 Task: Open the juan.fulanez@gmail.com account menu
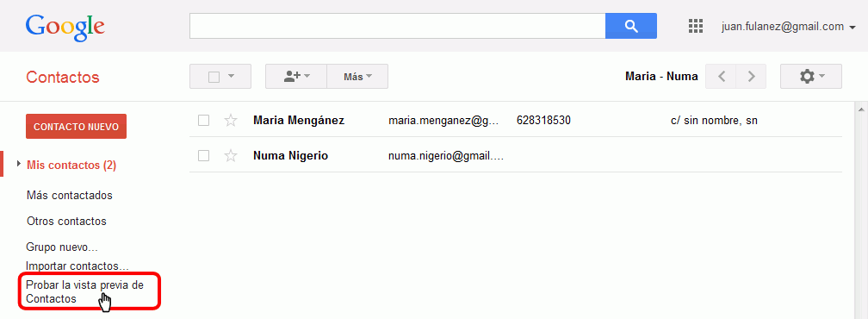tap(789, 27)
